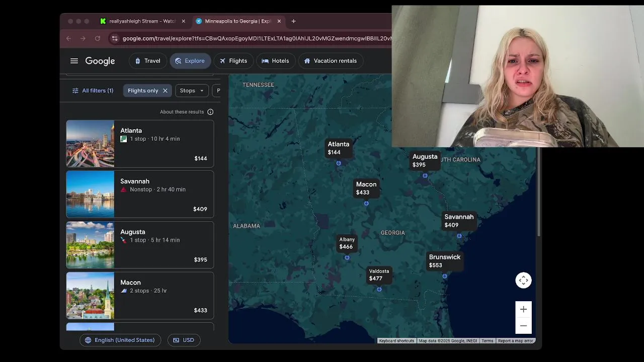Open the map Terms link
The width and height of the screenshot is (644, 362).
click(487, 341)
